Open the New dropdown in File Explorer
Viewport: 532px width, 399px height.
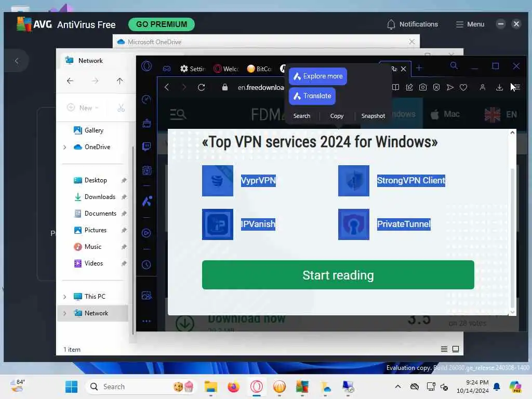click(83, 108)
